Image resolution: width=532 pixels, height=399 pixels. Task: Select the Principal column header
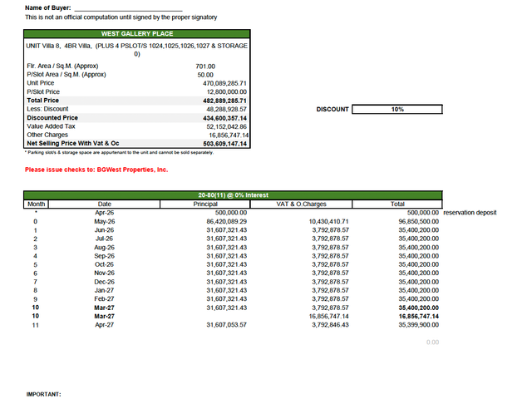click(x=205, y=204)
